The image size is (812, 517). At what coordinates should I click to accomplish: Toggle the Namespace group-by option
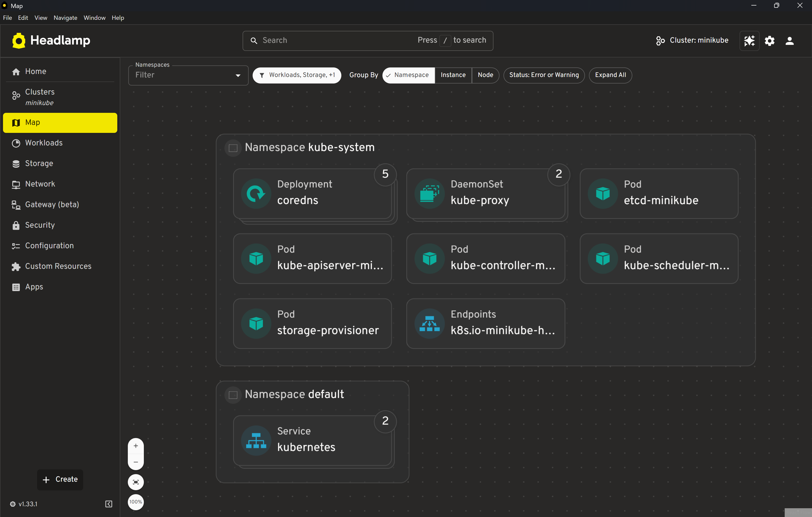(408, 75)
